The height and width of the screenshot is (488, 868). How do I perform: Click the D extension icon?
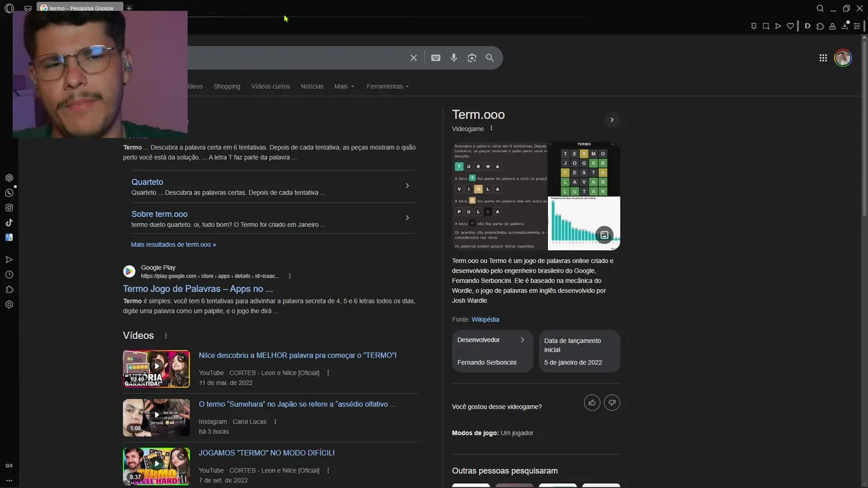808,26
